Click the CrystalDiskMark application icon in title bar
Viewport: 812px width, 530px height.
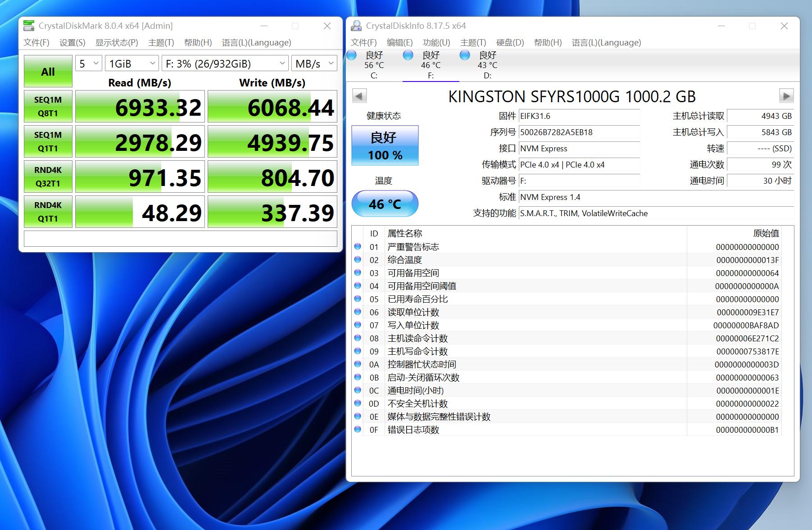tap(30, 26)
